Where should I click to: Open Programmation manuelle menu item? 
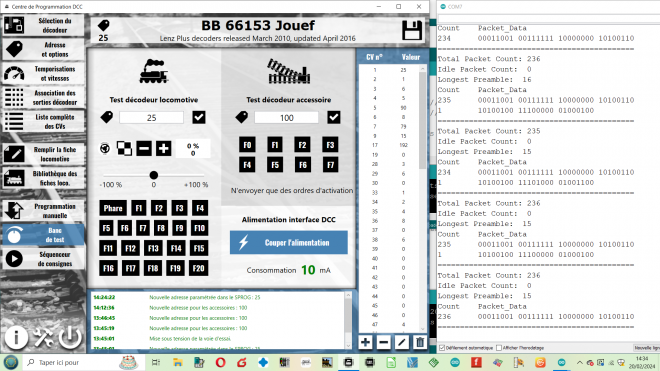point(43,211)
